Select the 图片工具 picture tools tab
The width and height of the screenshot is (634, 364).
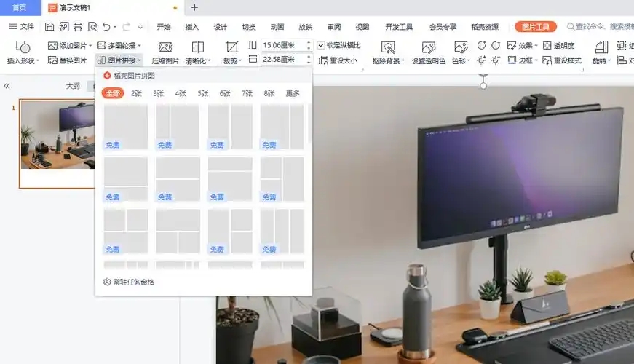coord(535,27)
